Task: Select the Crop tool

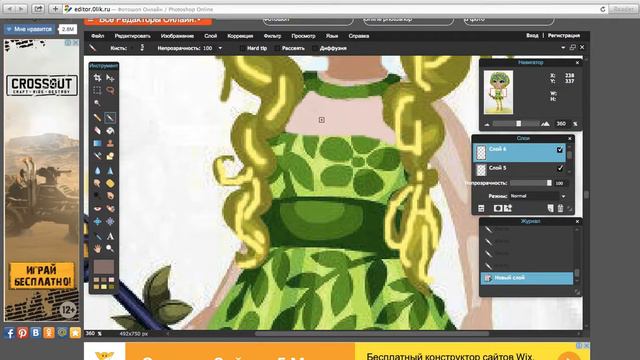Action: [97, 78]
